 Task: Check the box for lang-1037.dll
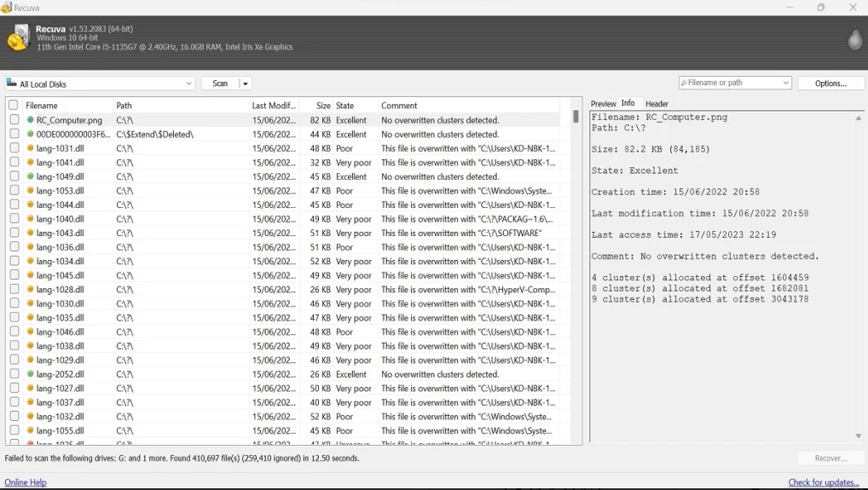[14, 402]
